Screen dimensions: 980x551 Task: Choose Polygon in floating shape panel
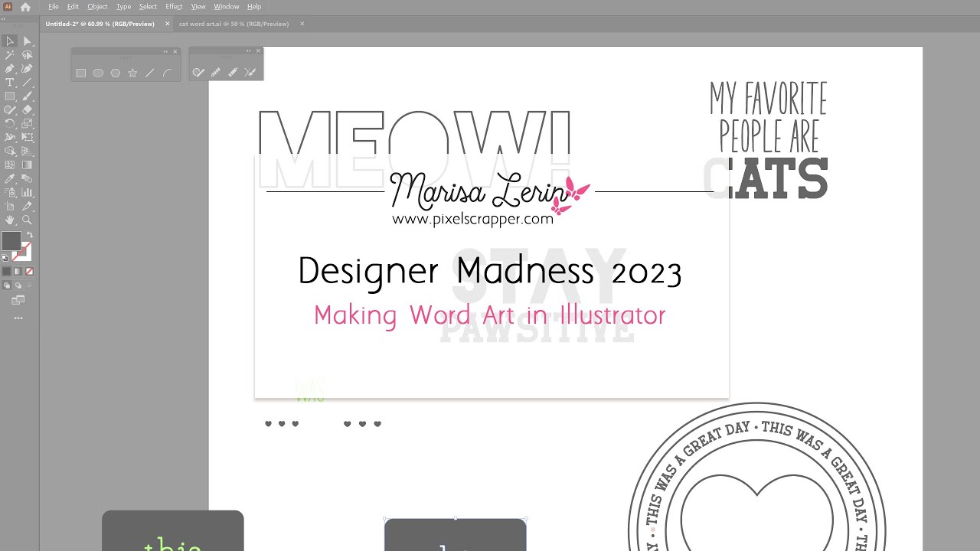[x=116, y=73]
